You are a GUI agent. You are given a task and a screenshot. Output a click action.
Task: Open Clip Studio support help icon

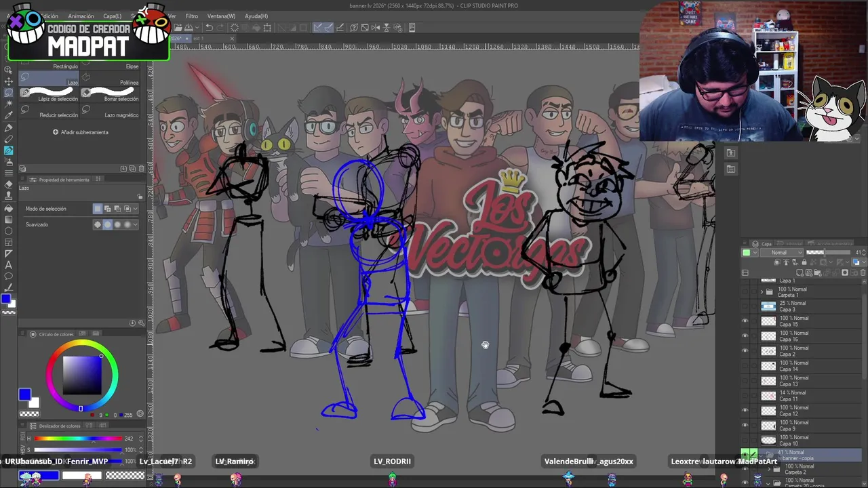point(354,28)
